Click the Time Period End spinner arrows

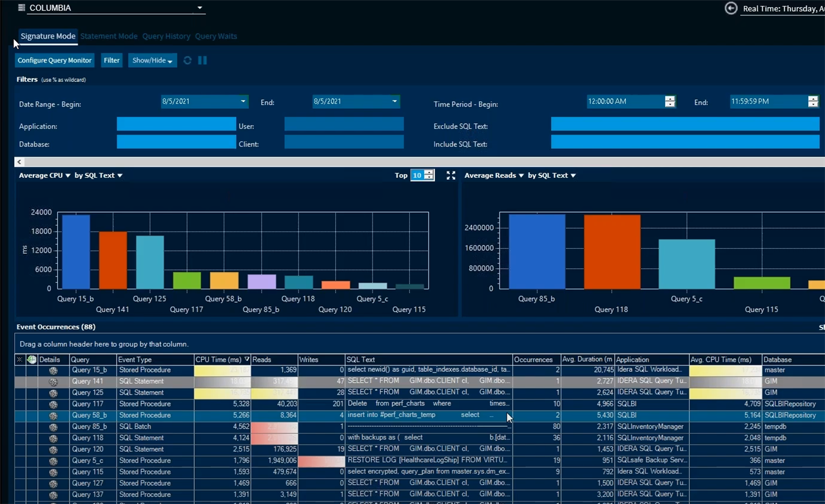[813, 101]
